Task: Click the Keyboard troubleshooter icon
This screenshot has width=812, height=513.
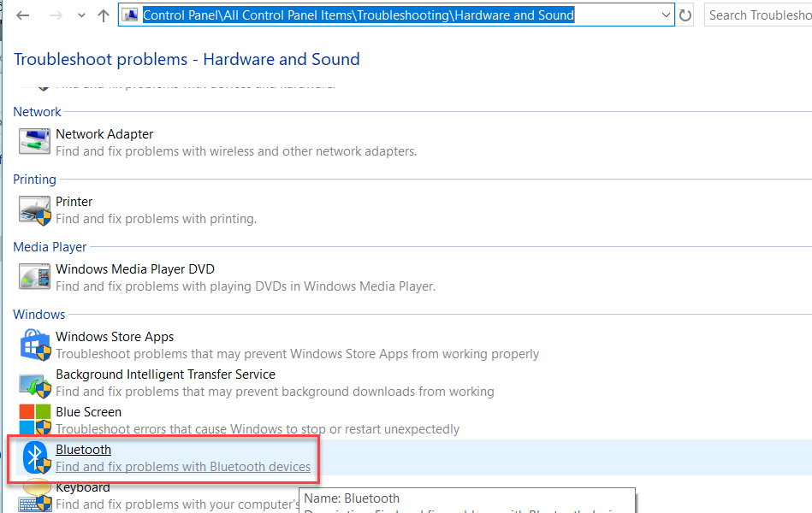Action: [35, 496]
